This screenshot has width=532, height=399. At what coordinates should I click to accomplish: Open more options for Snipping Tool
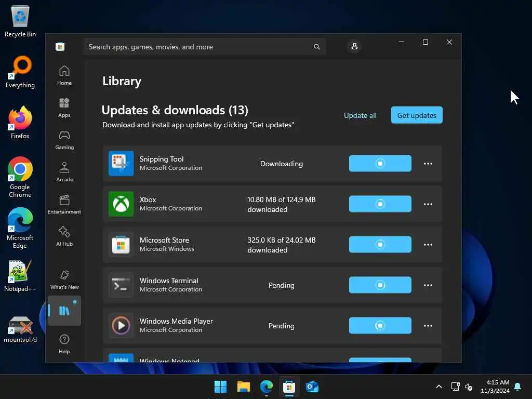(x=428, y=164)
